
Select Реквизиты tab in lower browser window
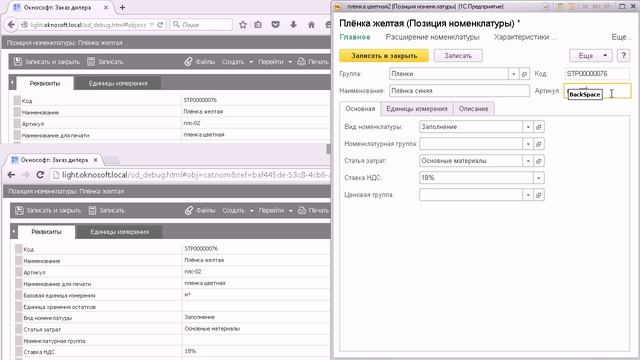[x=47, y=232]
